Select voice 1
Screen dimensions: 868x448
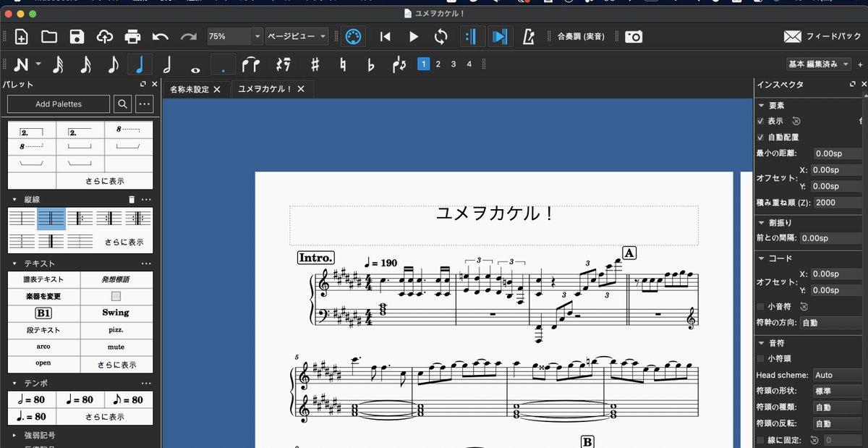tap(423, 64)
